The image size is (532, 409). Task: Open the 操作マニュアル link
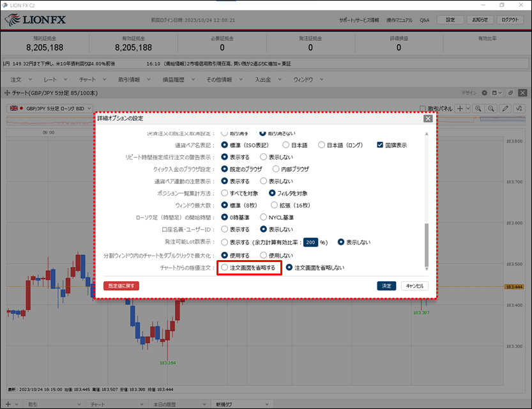click(399, 20)
